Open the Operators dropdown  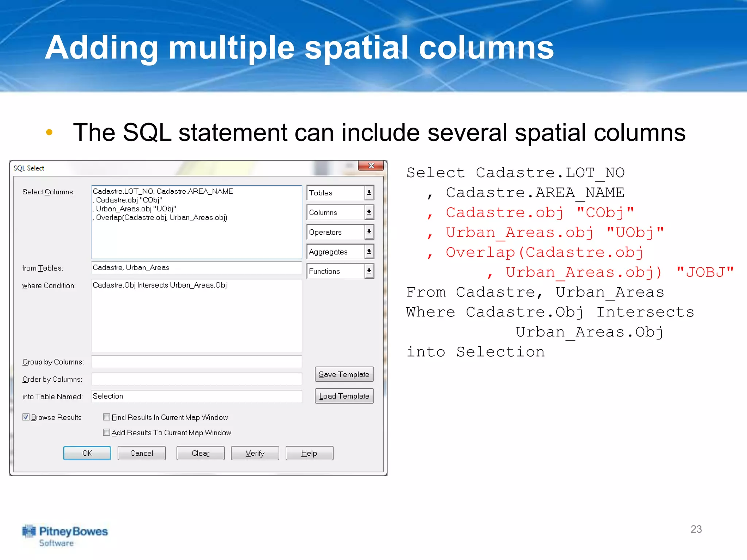pyautogui.click(x=369, y=232)
